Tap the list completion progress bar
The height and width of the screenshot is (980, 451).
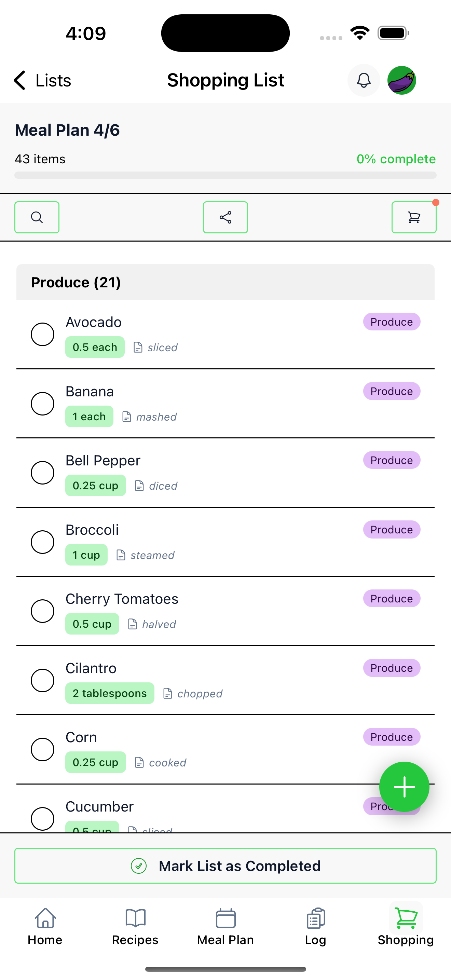(225, 175)
